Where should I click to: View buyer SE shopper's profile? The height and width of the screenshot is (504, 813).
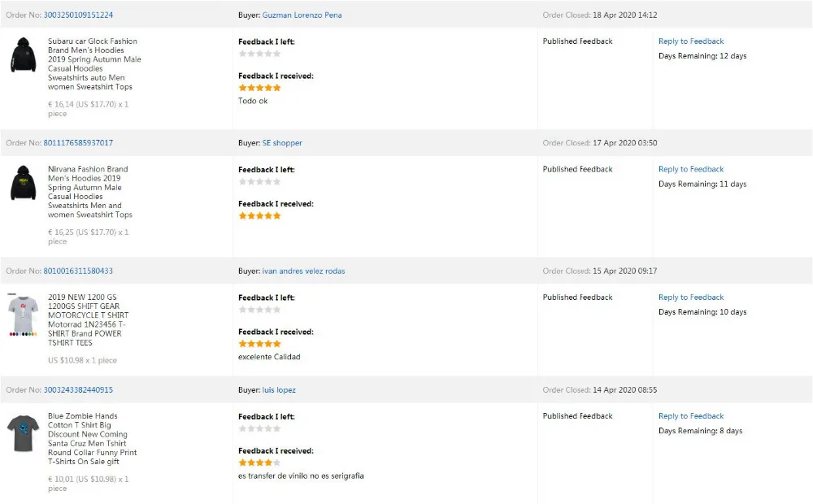tap(281, 143)
